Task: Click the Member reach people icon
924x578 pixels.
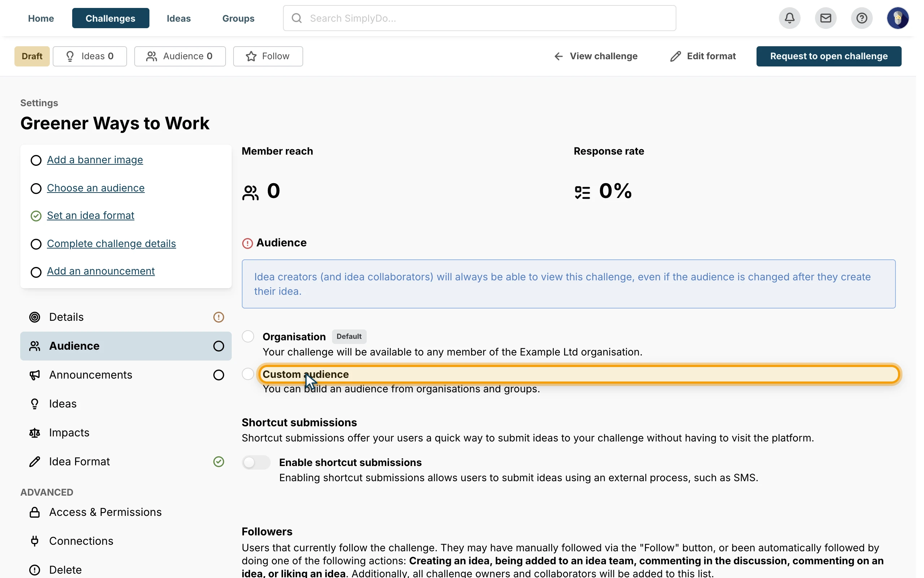Action: [x=250, y=193]
